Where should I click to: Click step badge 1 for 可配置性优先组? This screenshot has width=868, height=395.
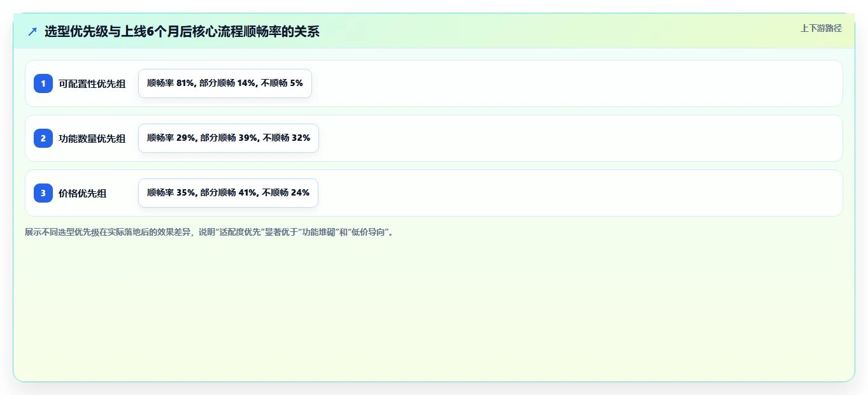point(43,83)
